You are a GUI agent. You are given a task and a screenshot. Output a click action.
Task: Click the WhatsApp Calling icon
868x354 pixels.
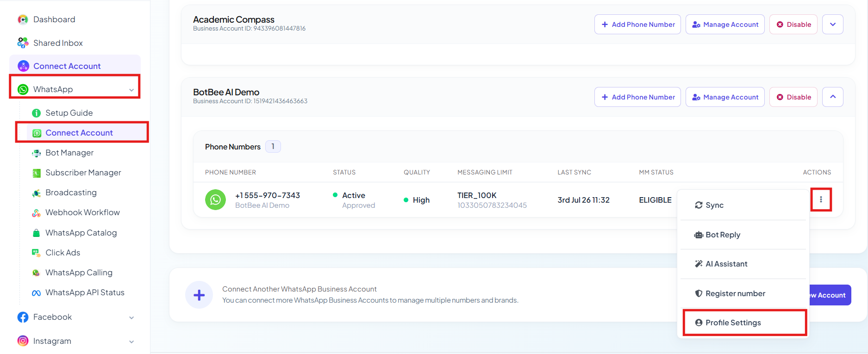[36, 273]
